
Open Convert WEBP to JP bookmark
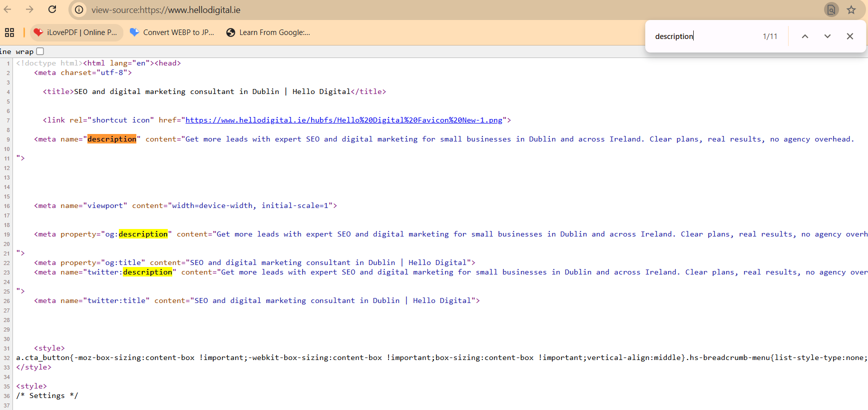172,32
